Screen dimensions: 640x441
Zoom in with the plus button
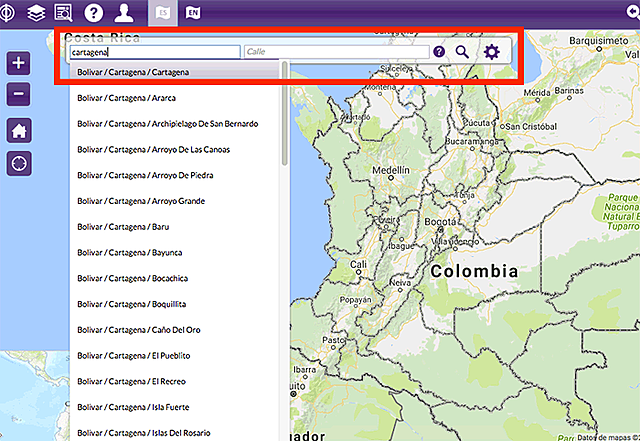[18, 63]
